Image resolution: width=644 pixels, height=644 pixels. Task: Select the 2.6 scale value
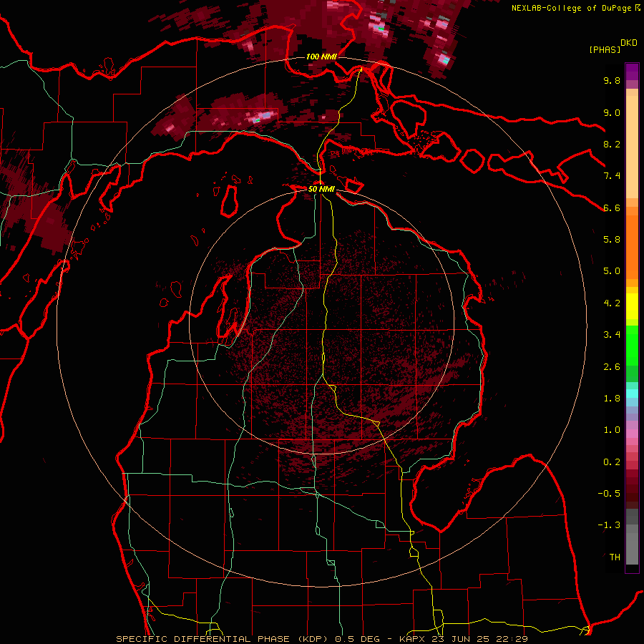[x=612, y=367]
